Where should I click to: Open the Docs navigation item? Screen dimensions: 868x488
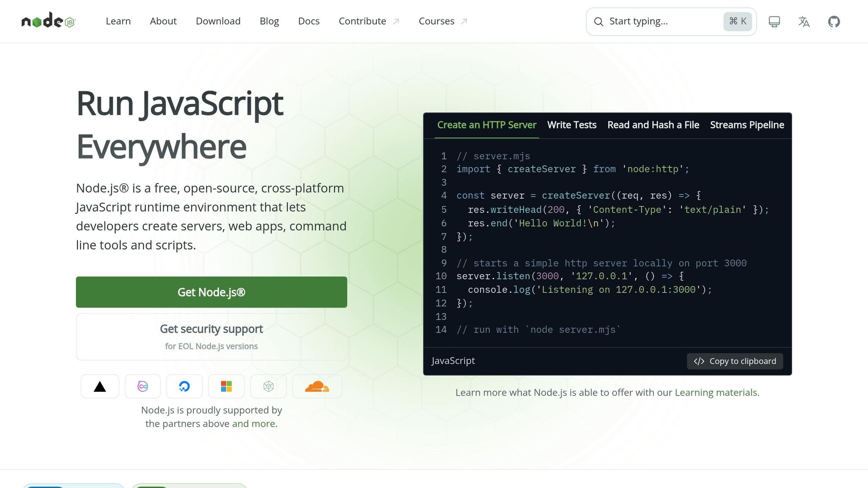(x=309, y=21)
